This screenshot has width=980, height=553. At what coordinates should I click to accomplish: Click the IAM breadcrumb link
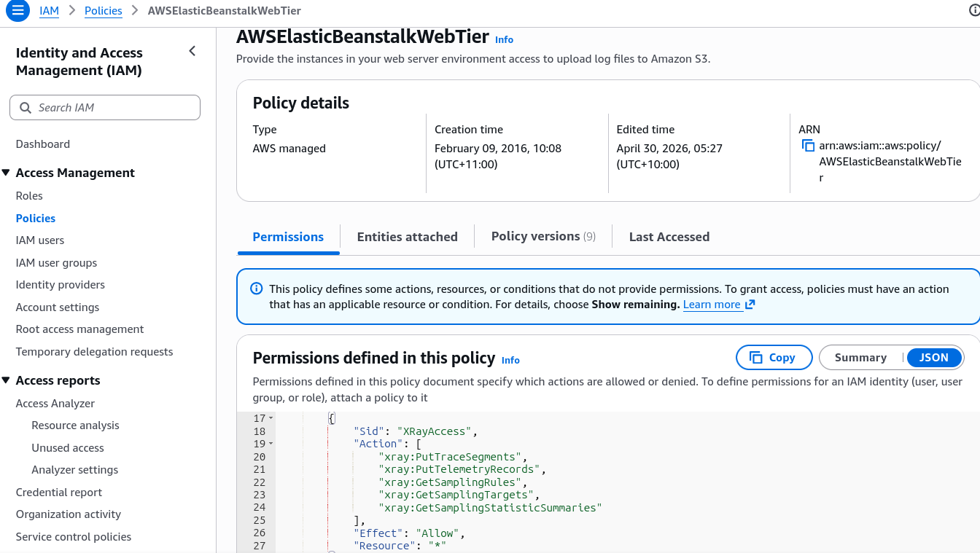(x=49, y=11)
